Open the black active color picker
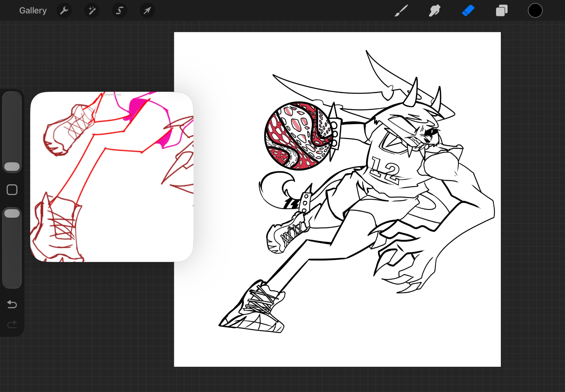565x392 pixels. [535, 11]
